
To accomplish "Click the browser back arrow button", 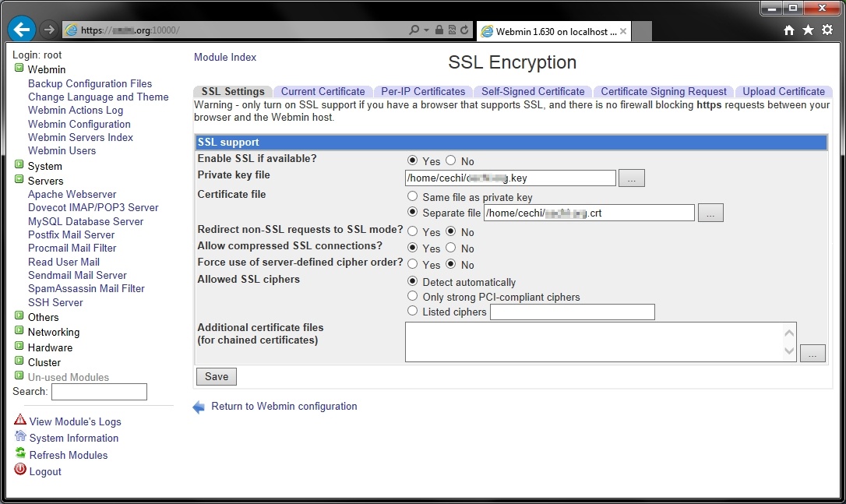I will tap(21, 30).
